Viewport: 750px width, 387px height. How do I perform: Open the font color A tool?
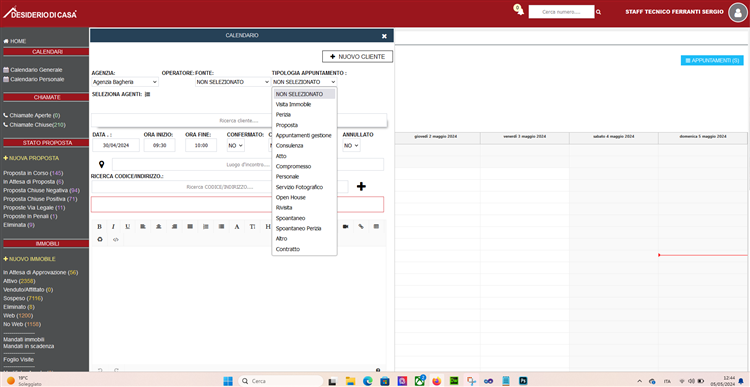click(236, 226)
